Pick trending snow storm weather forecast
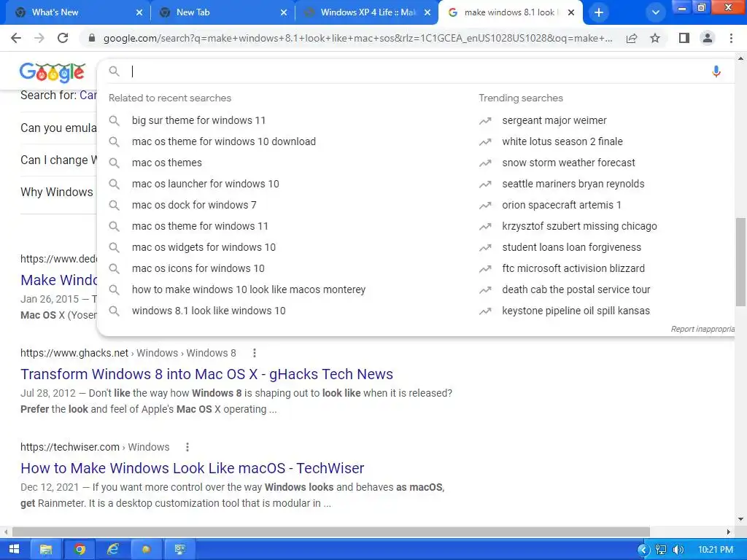This screenshot has height=560, width=747. (x=568, y=163)
